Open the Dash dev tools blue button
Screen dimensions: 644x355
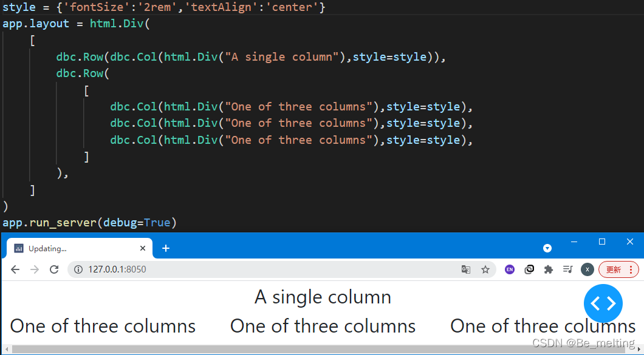click(x=603, y=303)
